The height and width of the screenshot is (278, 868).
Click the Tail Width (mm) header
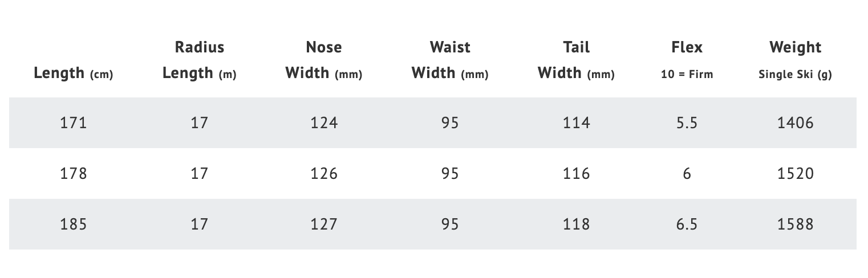click(576, 60)
